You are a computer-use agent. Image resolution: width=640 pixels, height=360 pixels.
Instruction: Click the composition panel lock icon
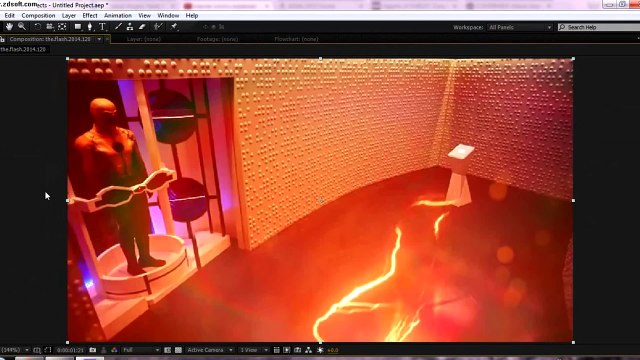point(2,39)
